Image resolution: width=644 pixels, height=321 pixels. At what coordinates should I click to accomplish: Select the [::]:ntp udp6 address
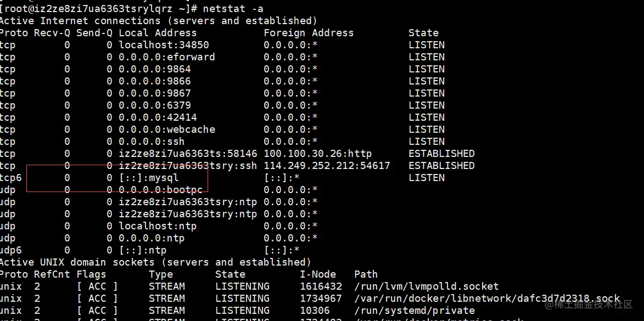143,250
